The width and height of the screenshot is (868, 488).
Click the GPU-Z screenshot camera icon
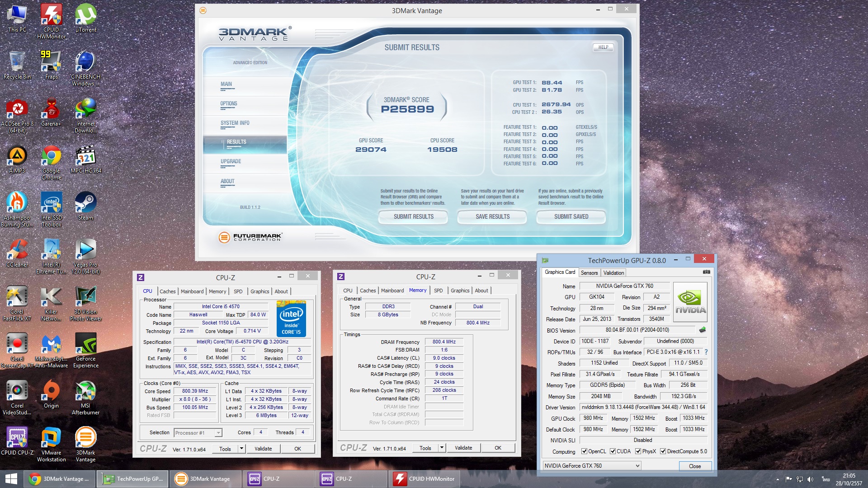[x=706, y=272]
